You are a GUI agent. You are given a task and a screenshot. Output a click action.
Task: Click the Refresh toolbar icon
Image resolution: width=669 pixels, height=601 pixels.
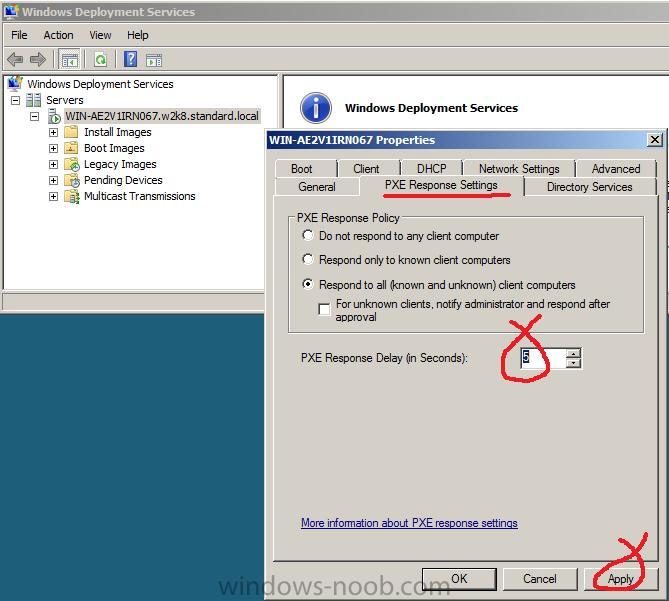pyautogui.click(x=101, y=60)
